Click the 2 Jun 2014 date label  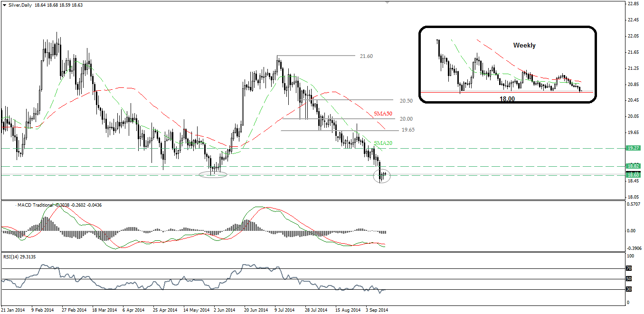pos(224,310)
